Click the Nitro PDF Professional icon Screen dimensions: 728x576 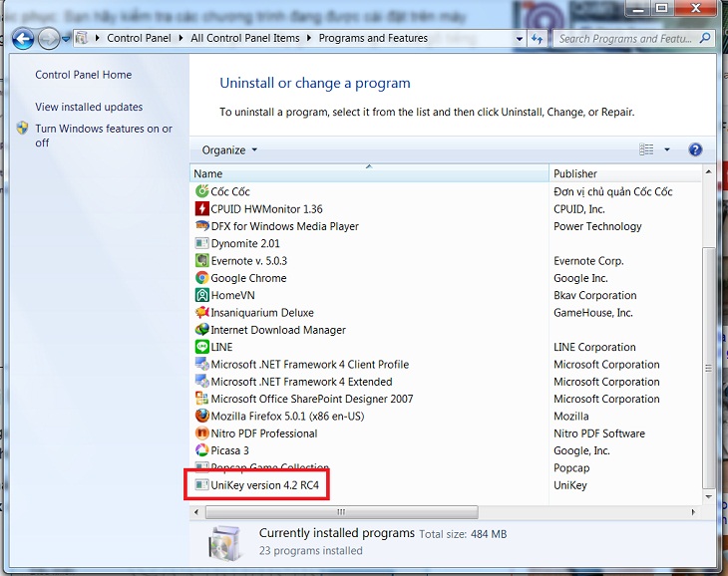point(201,433)
